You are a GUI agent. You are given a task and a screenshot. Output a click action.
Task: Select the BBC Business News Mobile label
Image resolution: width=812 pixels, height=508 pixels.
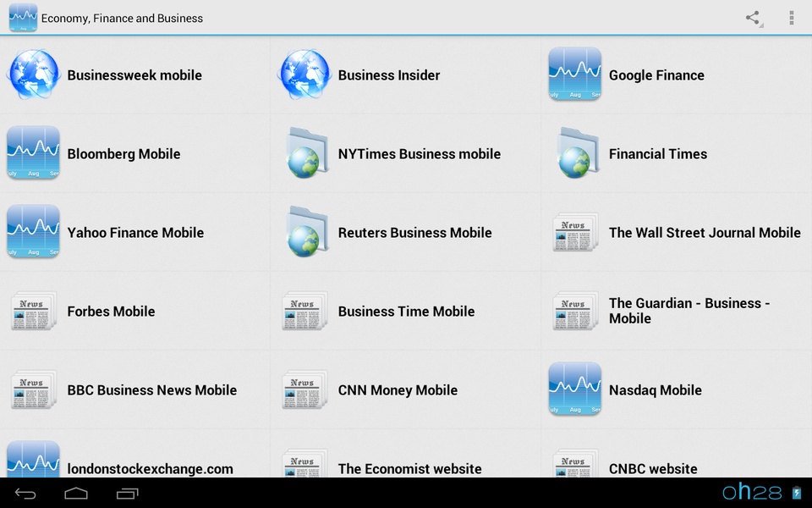coord(152,390)
